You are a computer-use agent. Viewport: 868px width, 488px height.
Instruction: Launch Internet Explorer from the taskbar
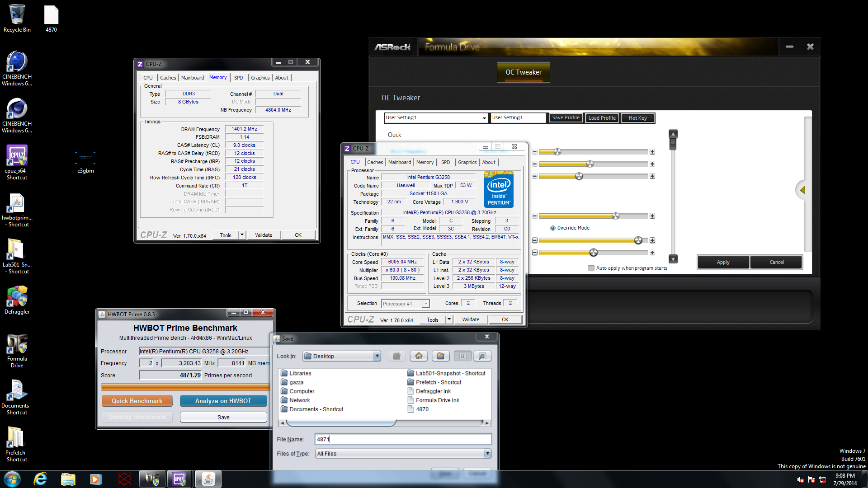(40, 479)
